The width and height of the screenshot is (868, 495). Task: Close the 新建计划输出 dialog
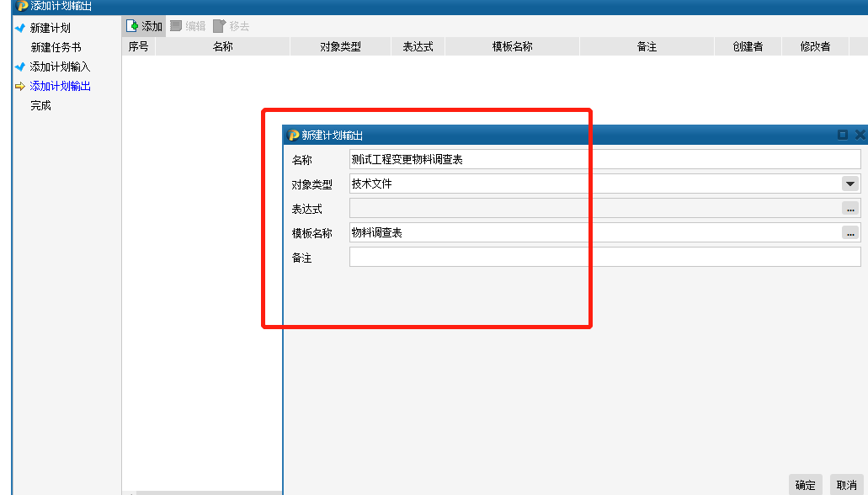pos(860,135)
